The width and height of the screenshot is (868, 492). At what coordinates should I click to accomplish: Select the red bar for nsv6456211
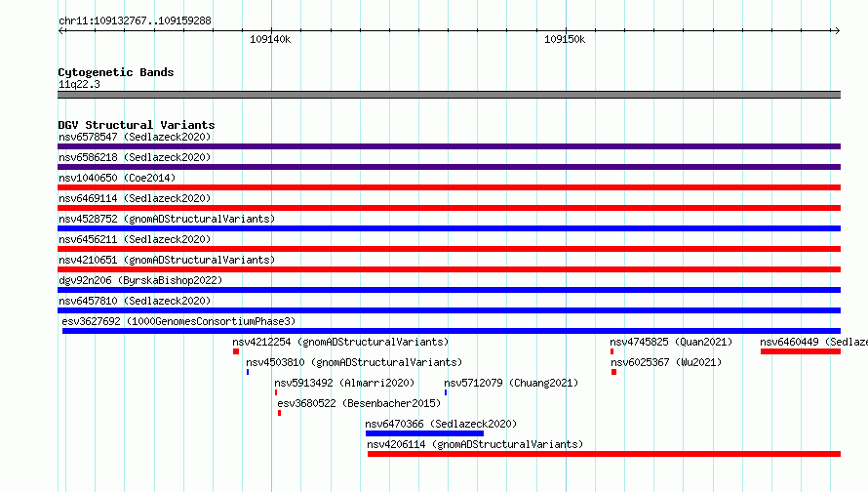(449, 249)
